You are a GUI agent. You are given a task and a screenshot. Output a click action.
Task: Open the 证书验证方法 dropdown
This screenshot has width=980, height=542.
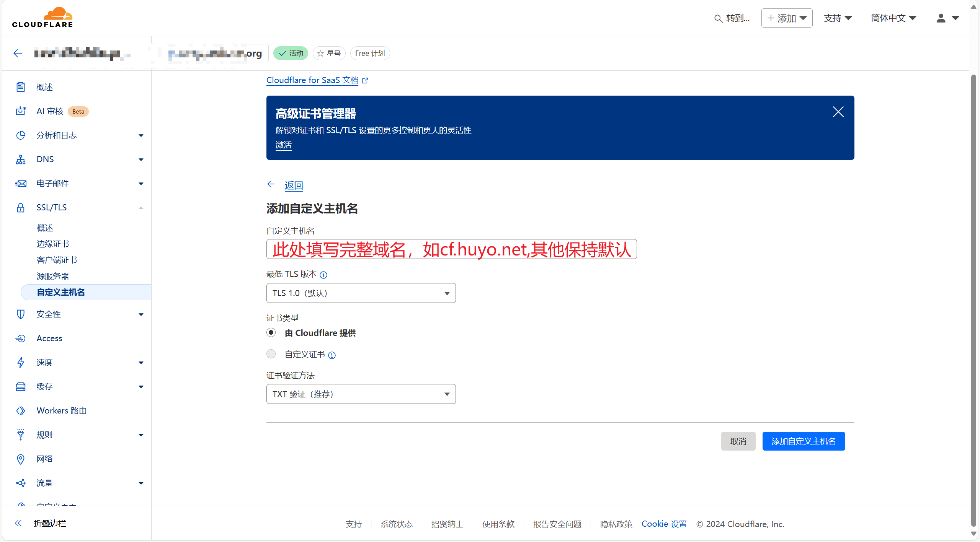coord(361,394)
